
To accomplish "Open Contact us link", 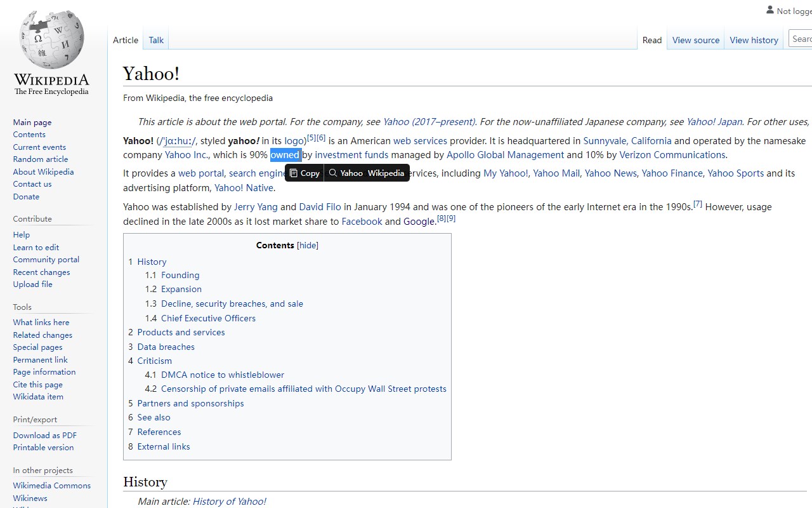I will click(x=32, y=184).
